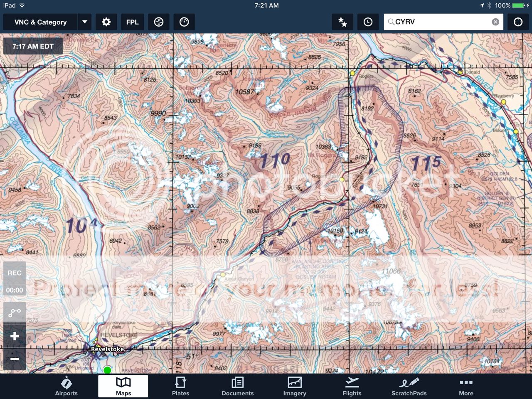Open the Documents tab
This screenshot has width=532, height=399.
[x=237, y=387]
